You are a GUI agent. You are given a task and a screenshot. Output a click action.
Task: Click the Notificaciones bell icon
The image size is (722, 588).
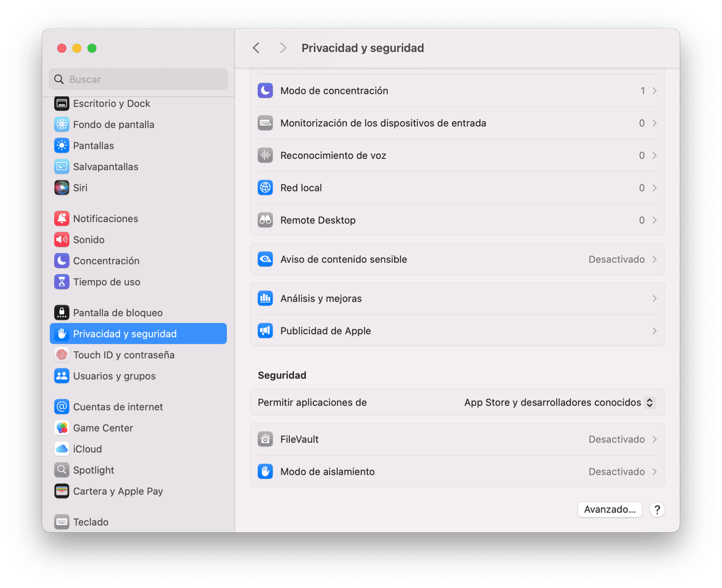tap(62, 218)
